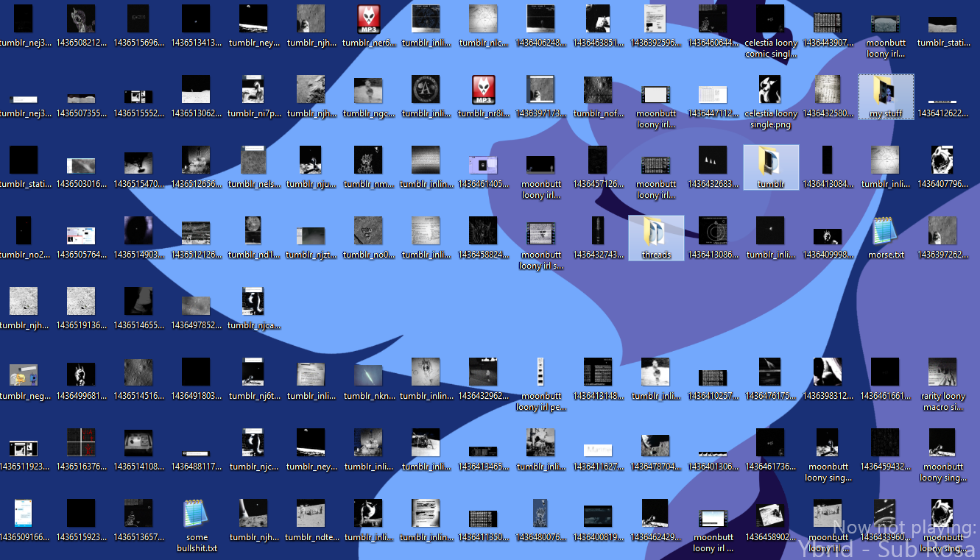Select the 1436515470 image thumbnail
Viewport: 980px width, 560px height.
[139, 162]
